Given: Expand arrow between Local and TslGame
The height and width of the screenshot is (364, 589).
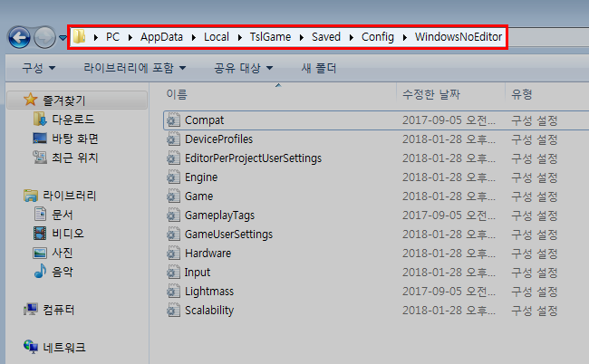Looking at the screenshot, I should [240, 37].
